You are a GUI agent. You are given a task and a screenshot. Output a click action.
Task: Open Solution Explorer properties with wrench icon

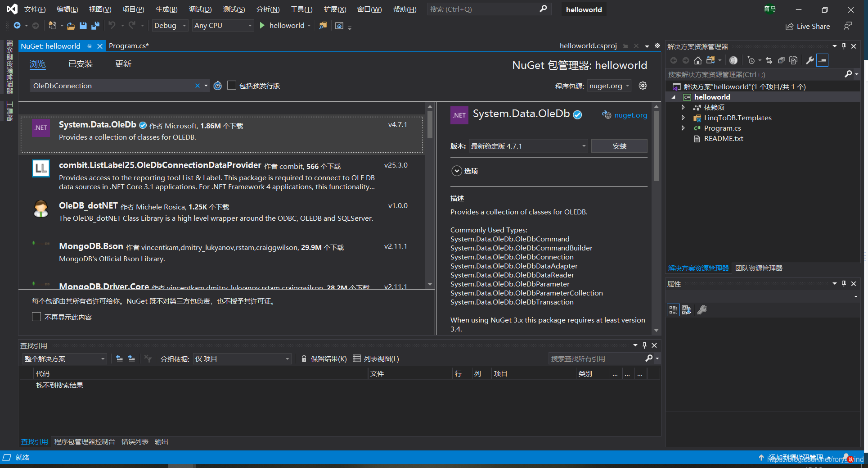(x=810, y=60)
